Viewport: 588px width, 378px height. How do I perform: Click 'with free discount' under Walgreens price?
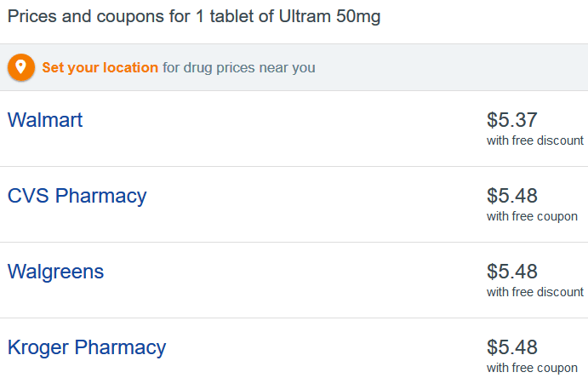click(x=535, y=292)
